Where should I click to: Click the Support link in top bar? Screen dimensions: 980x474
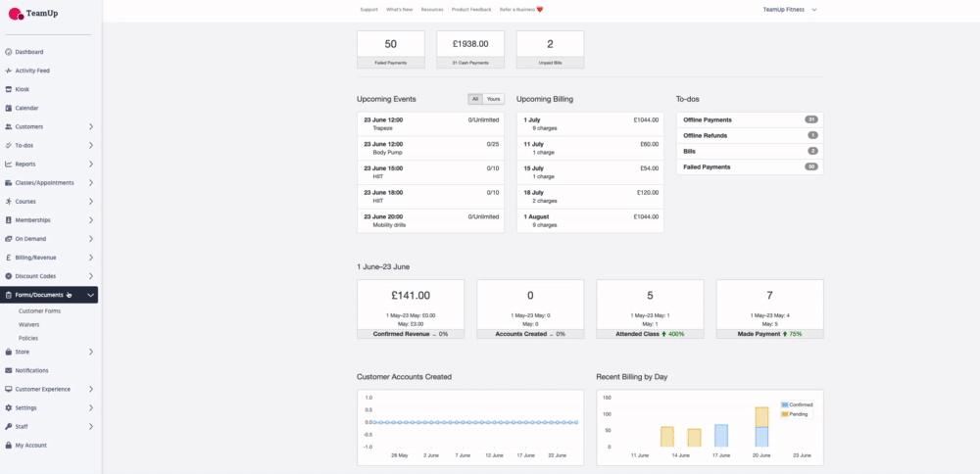[x=368, y=9]
